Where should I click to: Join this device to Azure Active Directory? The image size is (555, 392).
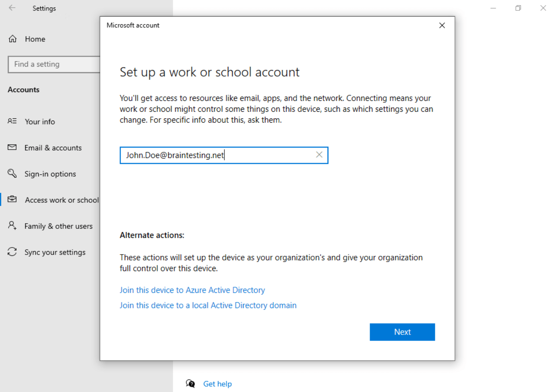click(x=192, y=290)
